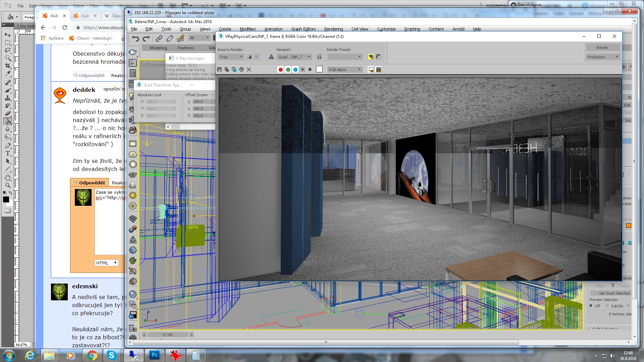This screenshot has width=644, height=362.
Task: Open the Rendering menu
Action: click(333, 29)
